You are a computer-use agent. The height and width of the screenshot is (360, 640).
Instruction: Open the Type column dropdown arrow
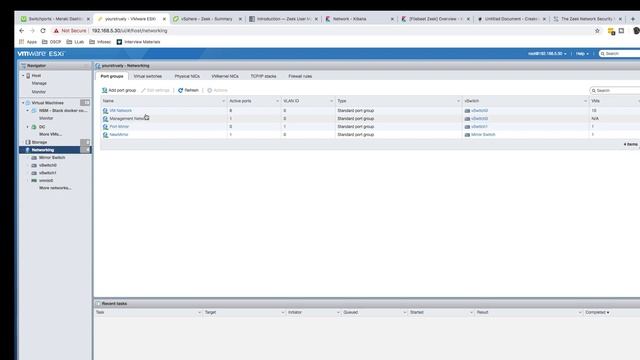(458, 101)
